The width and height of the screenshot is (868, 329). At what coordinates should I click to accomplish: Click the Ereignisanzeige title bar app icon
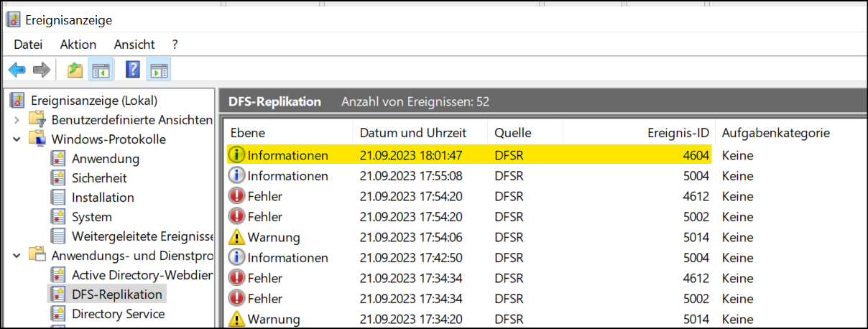tap(13, 20)
